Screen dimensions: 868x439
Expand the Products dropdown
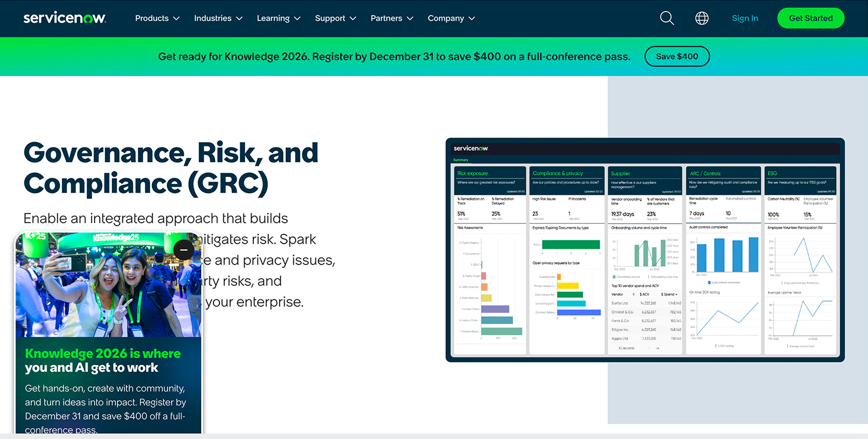coord(157,18)
